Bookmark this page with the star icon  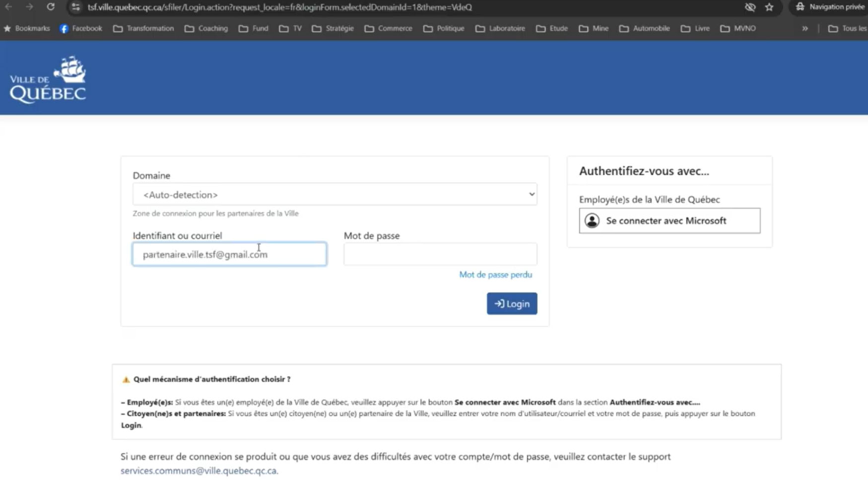pos(770,7)
